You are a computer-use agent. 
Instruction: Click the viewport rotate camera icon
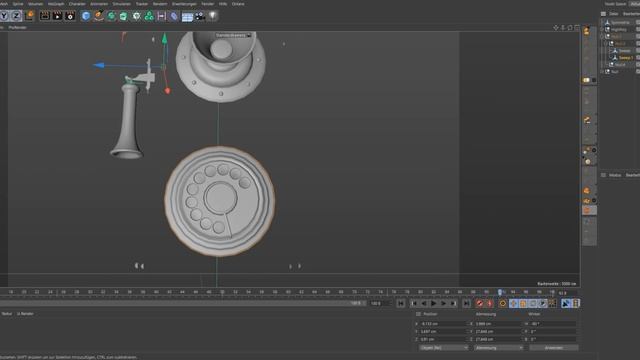570,27
